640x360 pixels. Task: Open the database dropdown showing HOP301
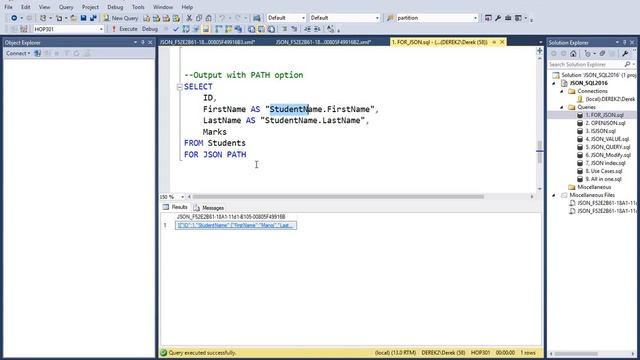coord(101,29)
